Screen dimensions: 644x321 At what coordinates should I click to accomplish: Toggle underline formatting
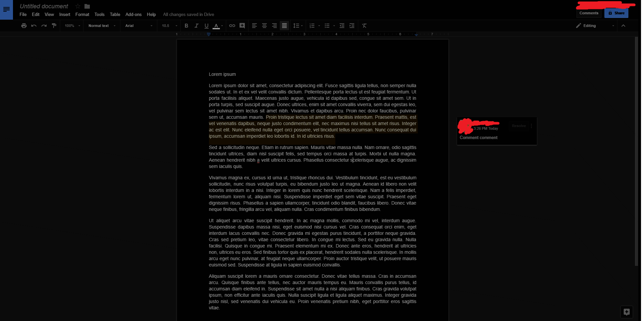(206, 26)
